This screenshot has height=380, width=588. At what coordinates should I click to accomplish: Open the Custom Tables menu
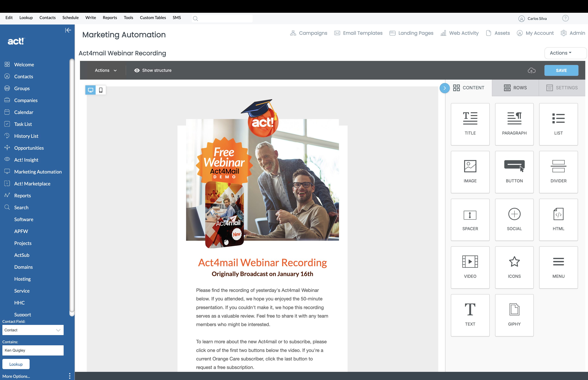click(x=153, y=18)
